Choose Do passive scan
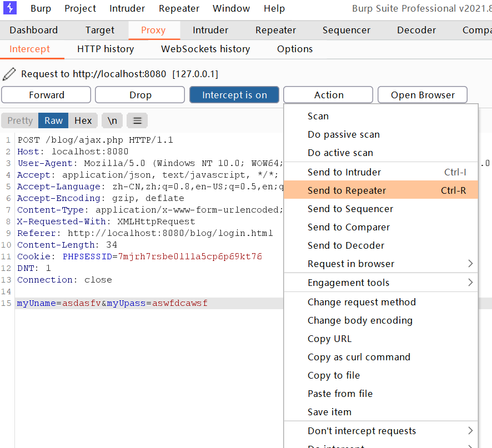This screenshot has height=448, width=492. point(381,134)
